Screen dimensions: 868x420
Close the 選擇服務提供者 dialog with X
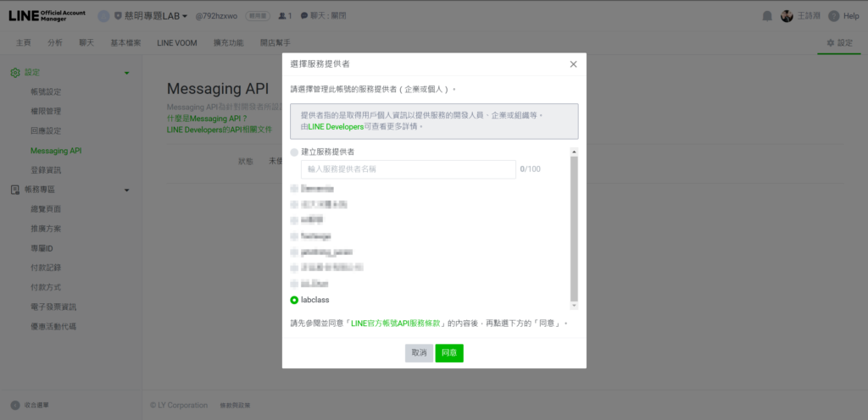click(x=574, y=64)
